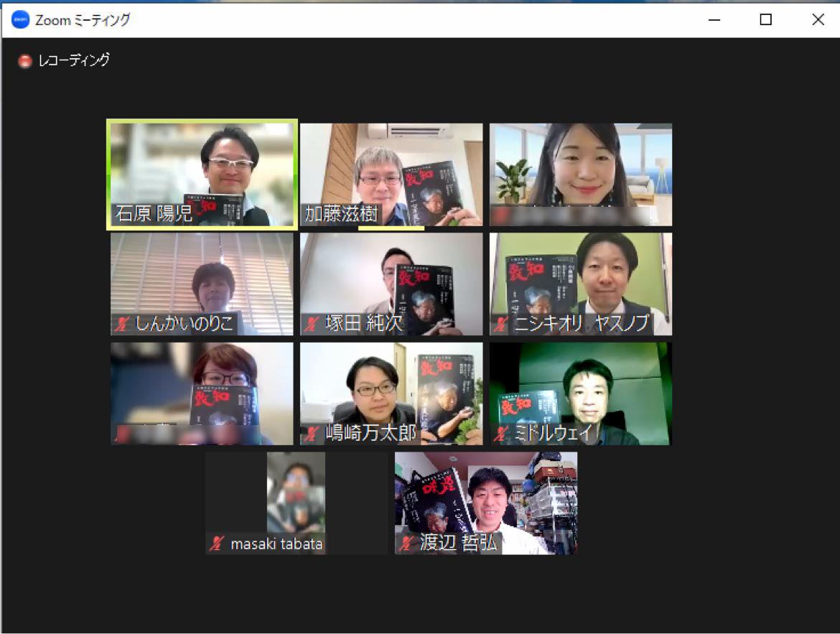This screenshot has width=840, height=634.
Task: Select the レコーディング status label
Action: click(74, 60)
